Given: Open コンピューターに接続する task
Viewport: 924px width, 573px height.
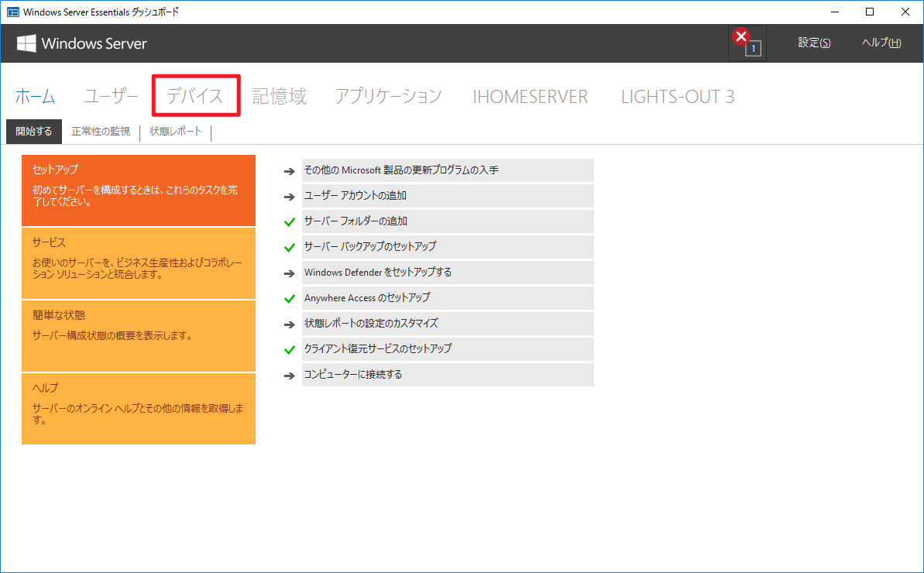Looking at the screenshot, I should [x=448, y=375].
